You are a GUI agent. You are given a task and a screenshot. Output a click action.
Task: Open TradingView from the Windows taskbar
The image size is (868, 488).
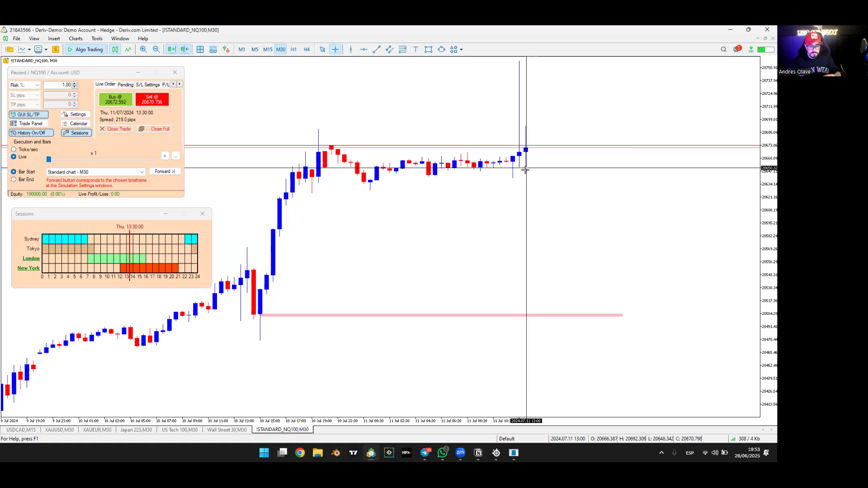pyautogui.click(x=354, y=453)
